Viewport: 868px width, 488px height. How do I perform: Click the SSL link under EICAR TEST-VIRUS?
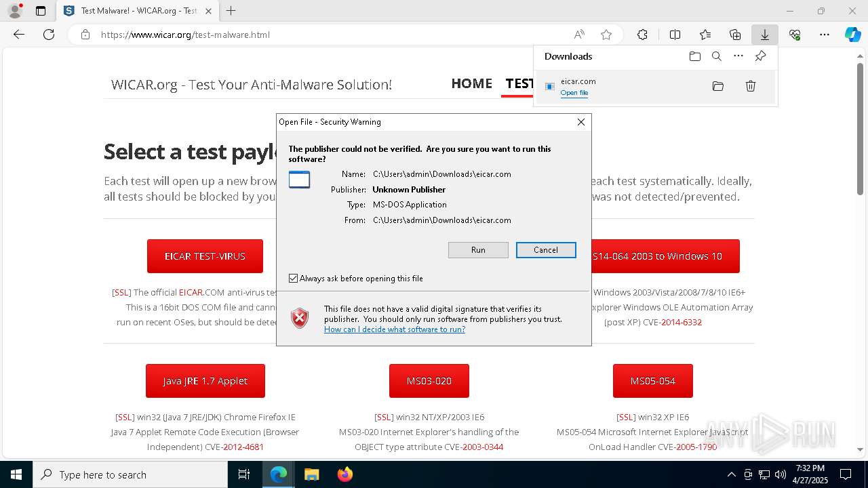(122, 293)
